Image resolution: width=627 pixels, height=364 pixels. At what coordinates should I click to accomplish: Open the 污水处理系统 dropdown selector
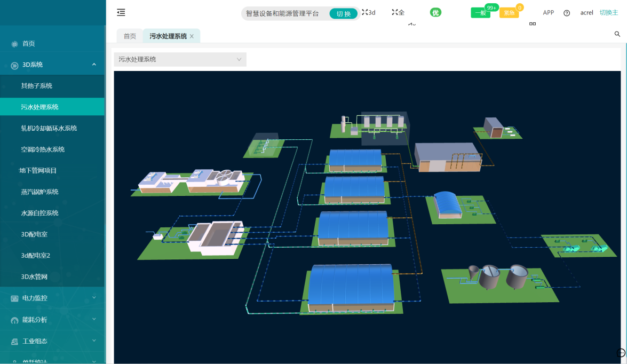pos(180,59)
